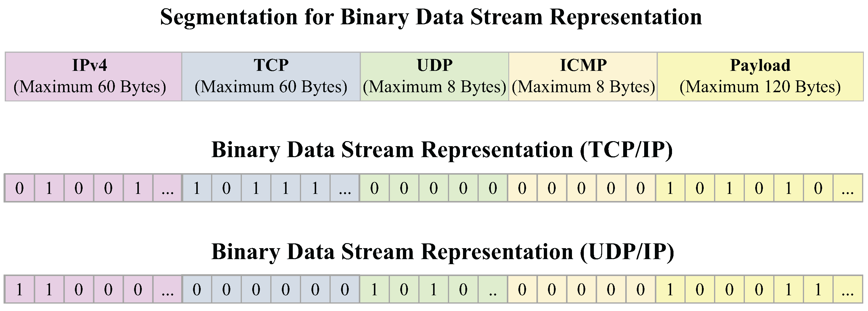Click the UDP Maximum 8 Bytes block
The width and height of the screenshot is (868, 311).
(434, 76)
